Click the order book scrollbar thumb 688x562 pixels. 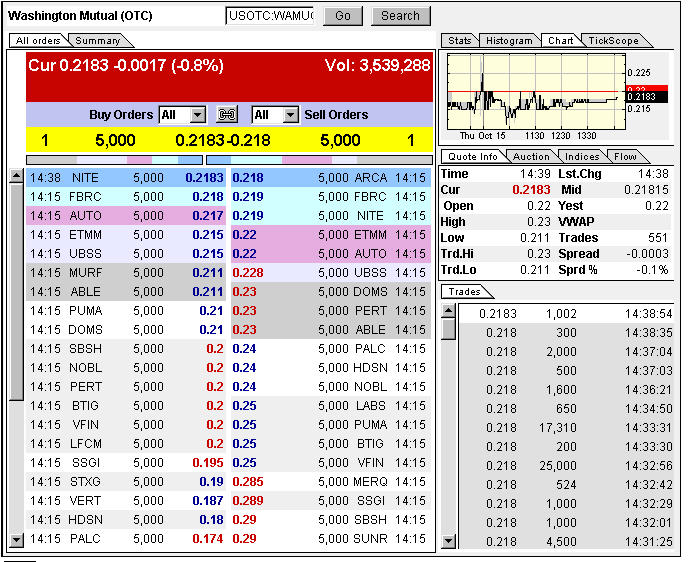click(16, 292)
